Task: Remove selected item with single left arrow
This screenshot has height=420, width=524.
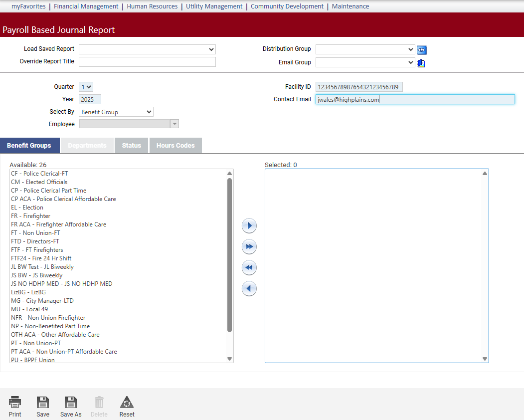Action: pos(249,289)
